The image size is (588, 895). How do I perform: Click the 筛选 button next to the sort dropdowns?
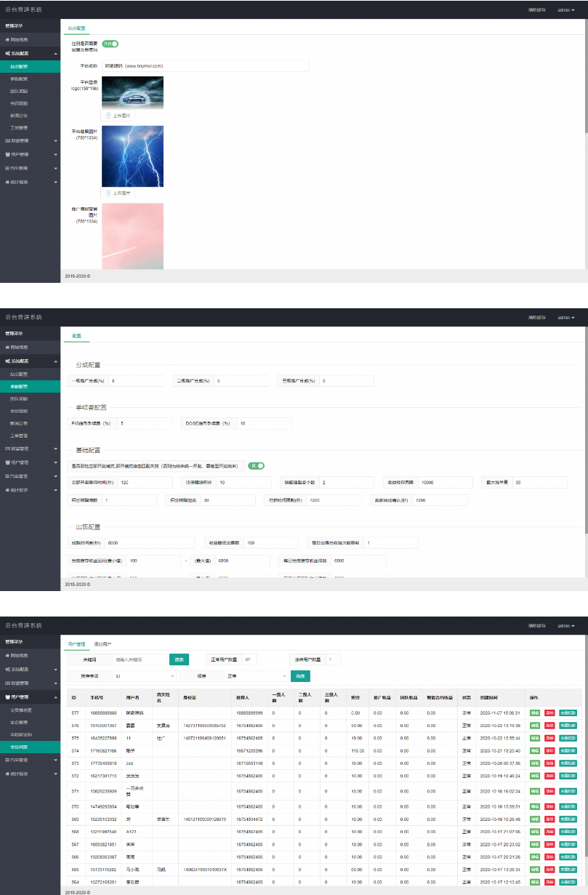click(300, 675)
